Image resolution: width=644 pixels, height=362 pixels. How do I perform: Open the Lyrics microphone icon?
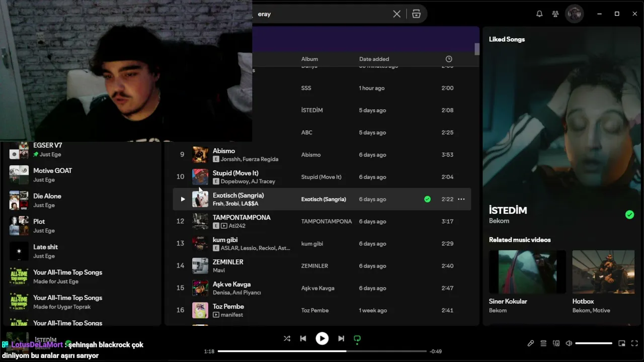(530, 343)
